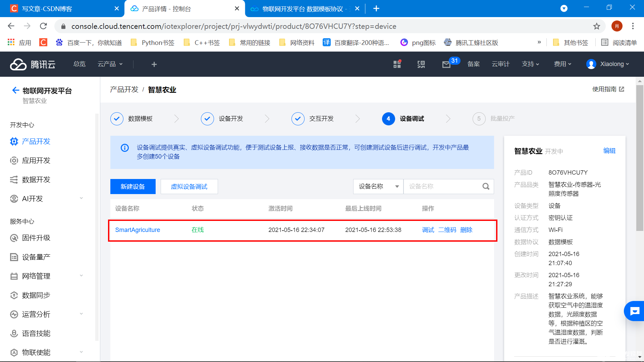Viewport: 644px width, 362px height.
Task: Open the 设备名称 filter dropdown
Action: click(378, 186)
